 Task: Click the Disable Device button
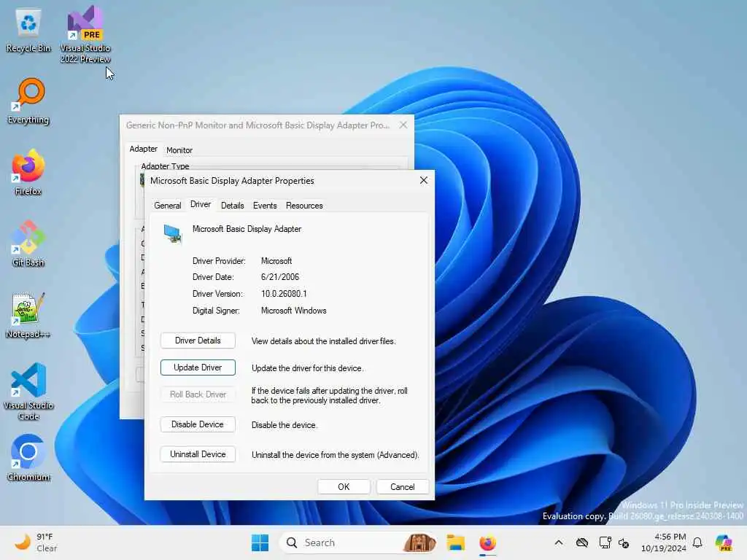tap(198, 424)
